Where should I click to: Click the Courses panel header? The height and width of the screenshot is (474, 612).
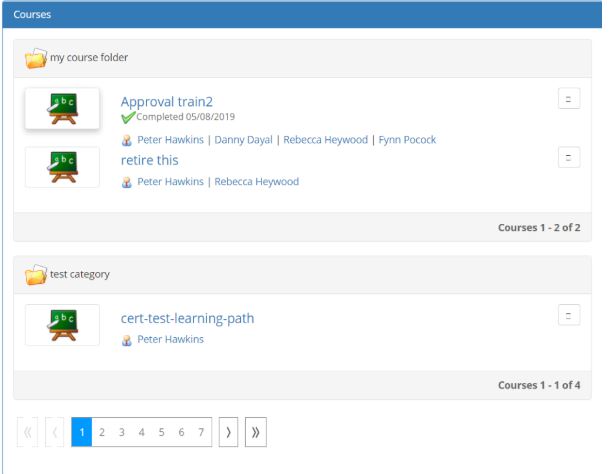pos(302,15)
